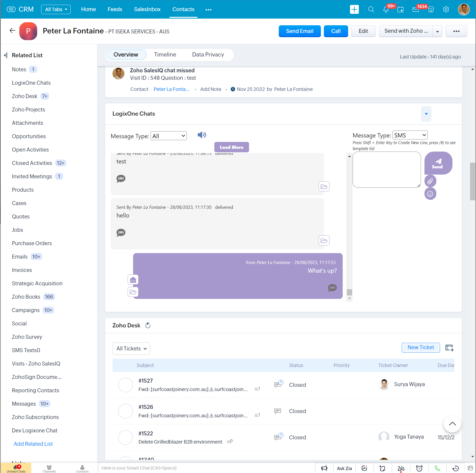Open left Message Type All dropdown
Viewport: 476px width, 473px height.
168,136
